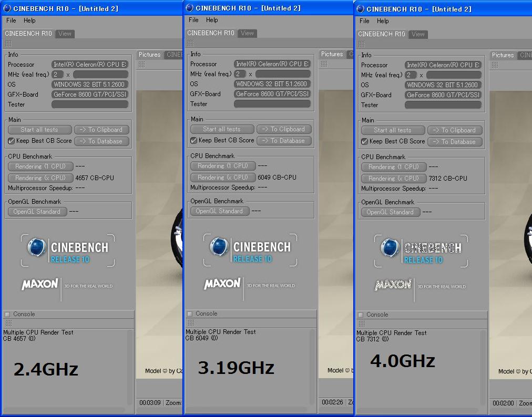Click panel grip icon under CINEBENCH R10 tab, 4.0GHz window
The width and height of the screenshot is (532, 417).
[361, 44]
